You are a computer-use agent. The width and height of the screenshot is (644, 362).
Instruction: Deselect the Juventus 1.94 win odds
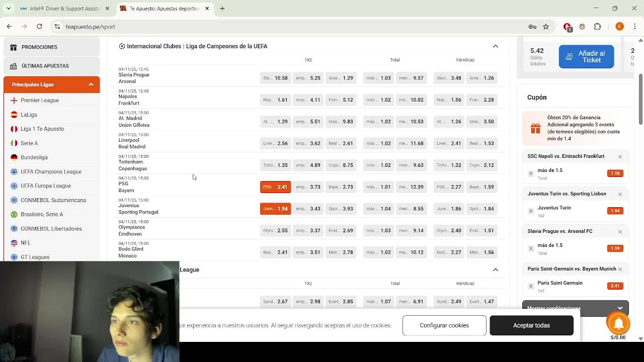coord(275,209)
